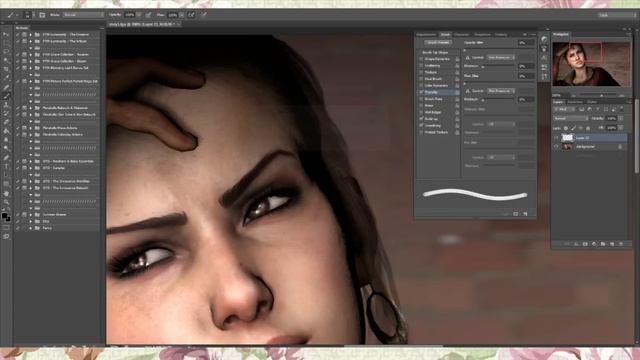This screenshot has width=640, height=360.
Task: Enable Shape Dynamics checkbox
Action: point(421,59)
